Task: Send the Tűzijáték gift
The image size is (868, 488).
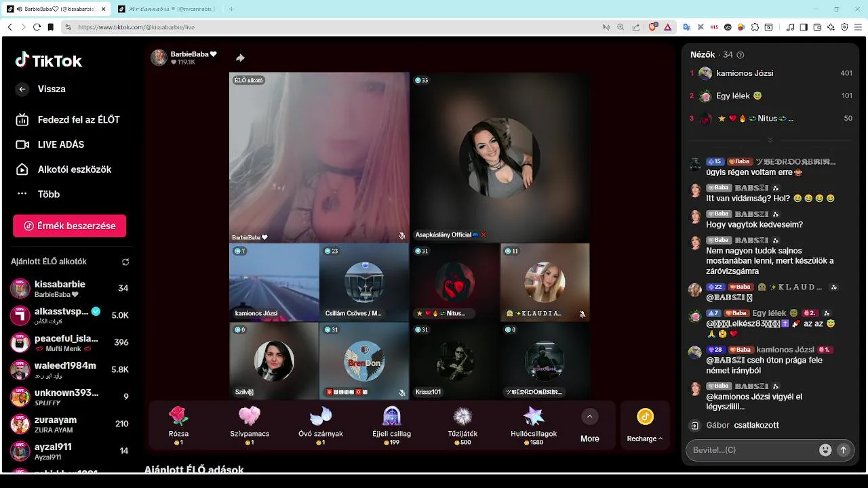Action: pyautogui.click(x=462, y=426)
